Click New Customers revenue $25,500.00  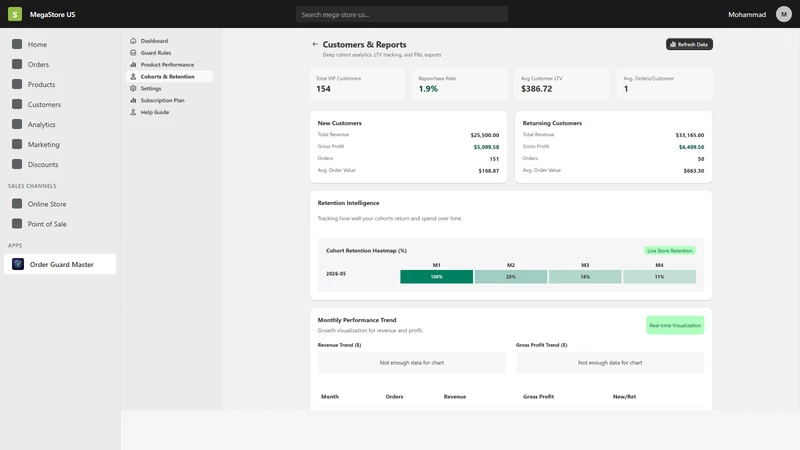pyautogui.click(x=485, y=135)
